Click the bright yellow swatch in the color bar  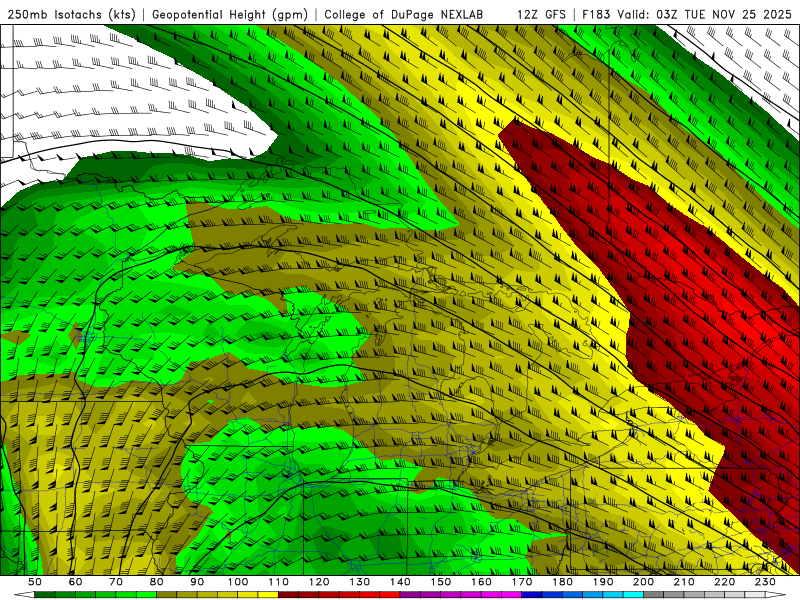[268, 595]
